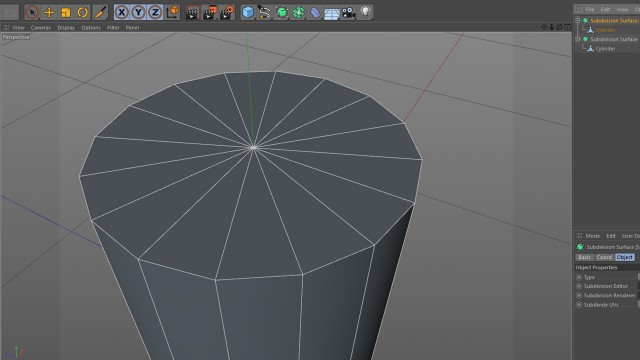
Task: Pick the Rotate tool
Action: [82, 13]
